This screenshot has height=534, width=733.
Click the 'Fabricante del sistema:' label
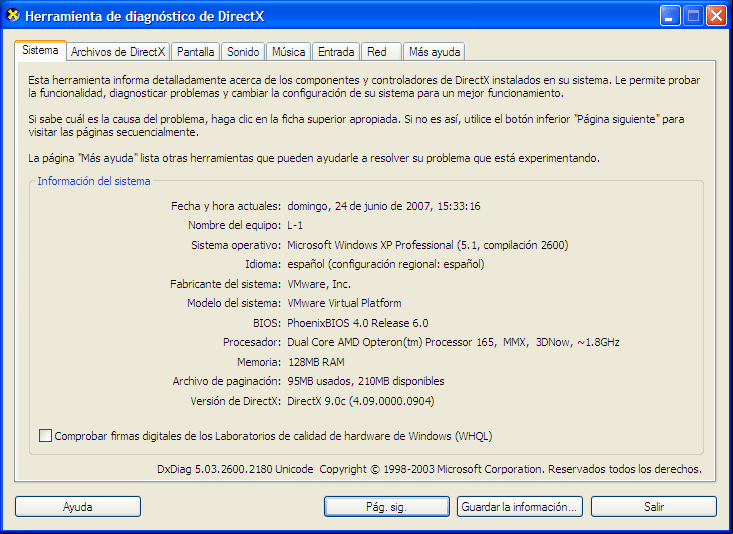225,284
